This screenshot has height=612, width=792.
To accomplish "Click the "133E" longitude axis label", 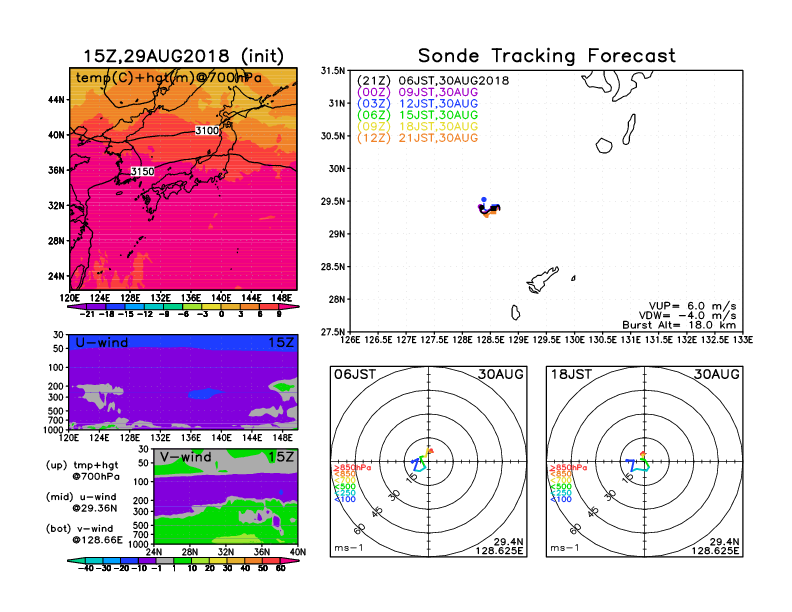I will click(x=743, y=340).
